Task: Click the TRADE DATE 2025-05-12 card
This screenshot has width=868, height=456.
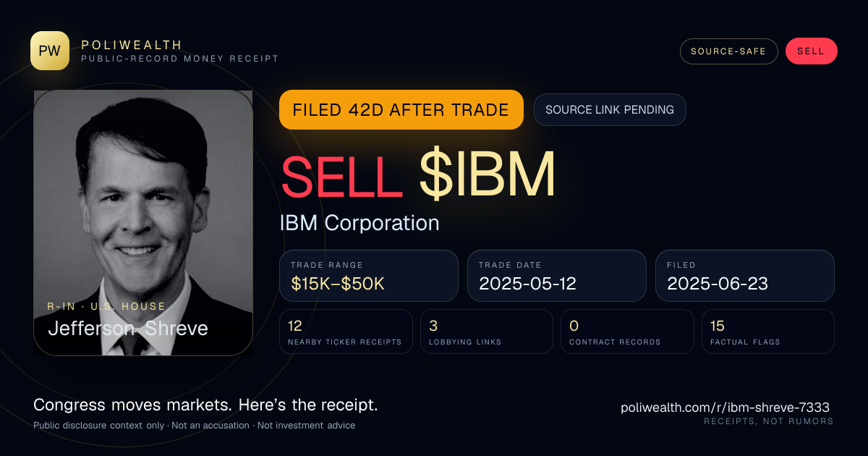Action: click(557, 276)
